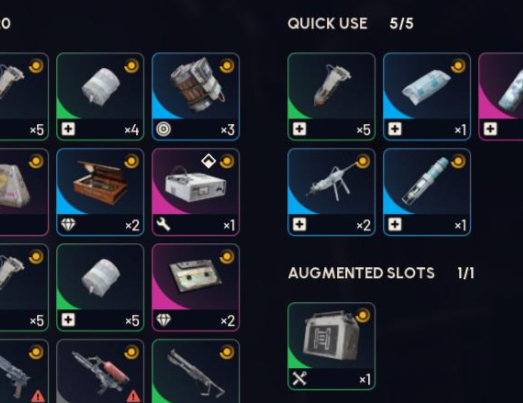523x403 pixels.
Task: Click the blue vial injector x1 in Quick Use
Action: (x=427, y=192)
